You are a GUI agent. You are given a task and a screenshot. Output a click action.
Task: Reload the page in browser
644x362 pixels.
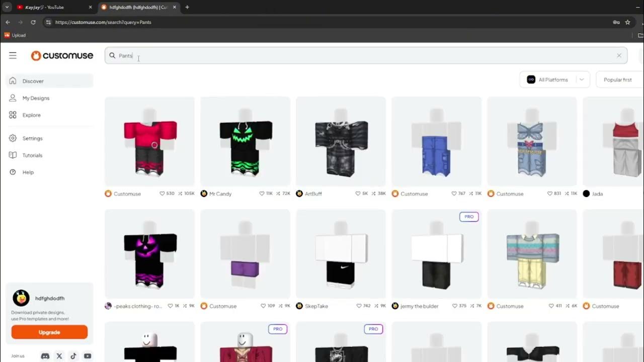click(33, 22)
